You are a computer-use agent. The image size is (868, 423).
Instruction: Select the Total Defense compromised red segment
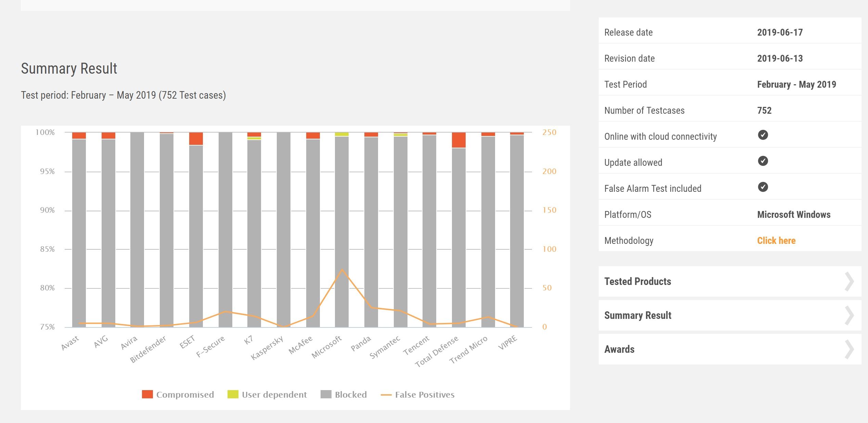coord(459,140)
